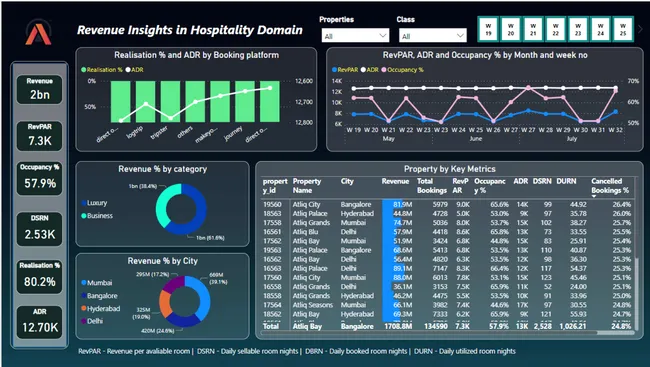Select the W 24 week slicer button
The height and width of the screenshot is (367, 650).
[600, 29]
